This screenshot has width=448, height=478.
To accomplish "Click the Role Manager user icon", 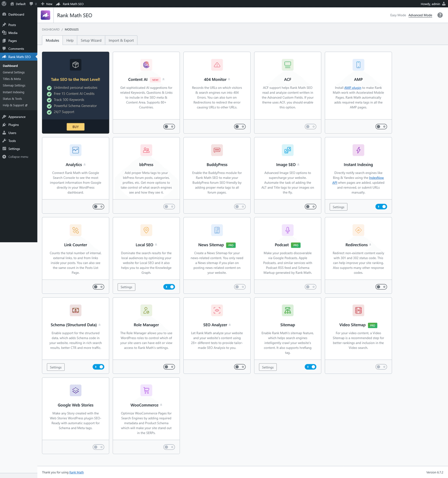I will click(x=146, y=311).
